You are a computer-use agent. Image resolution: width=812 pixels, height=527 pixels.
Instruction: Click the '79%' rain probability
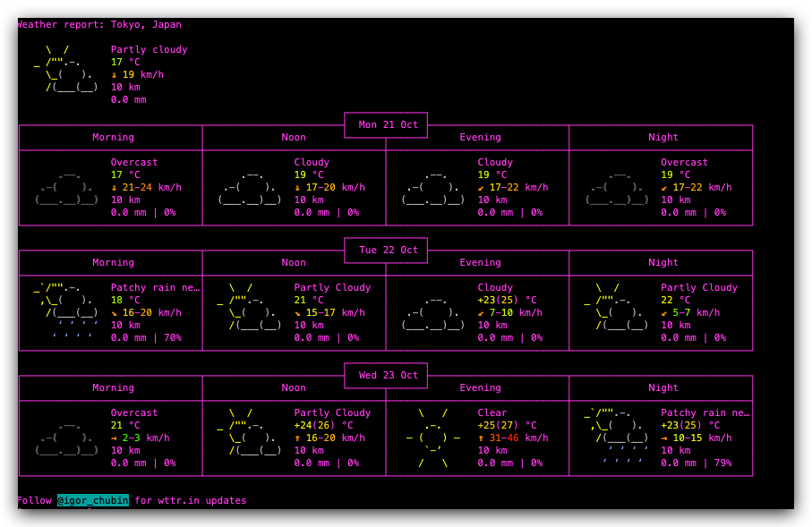(723, 463)
